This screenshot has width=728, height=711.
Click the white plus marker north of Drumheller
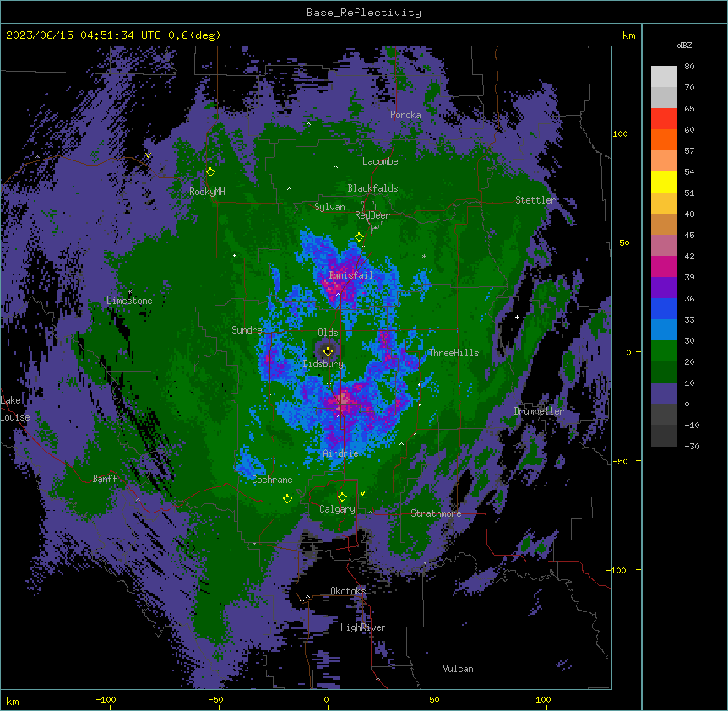[x=517, y=317]
